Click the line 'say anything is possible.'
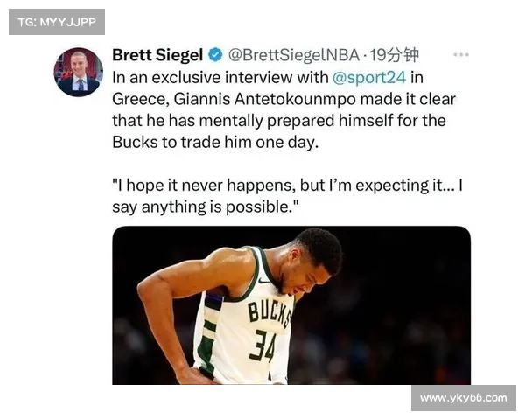Screen dimensions: 525x420 [x=206, y=207]
